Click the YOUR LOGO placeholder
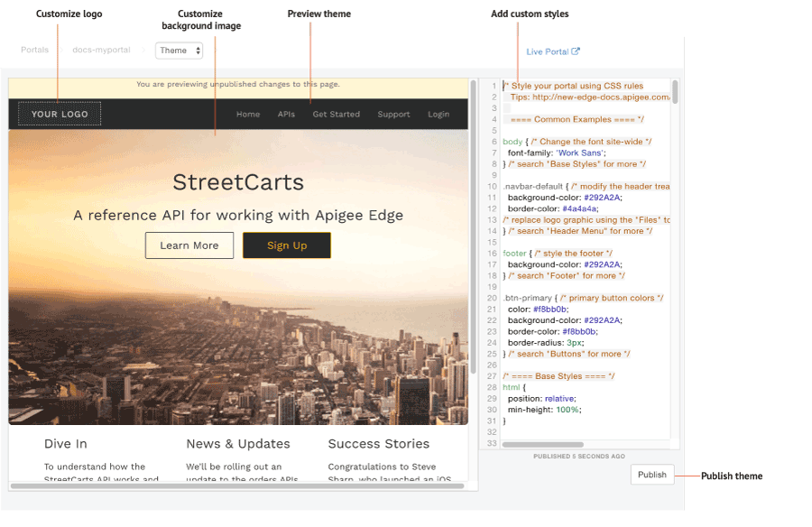Image resolution: width=812 pixels, height=527 pixels. coord(58,115)
